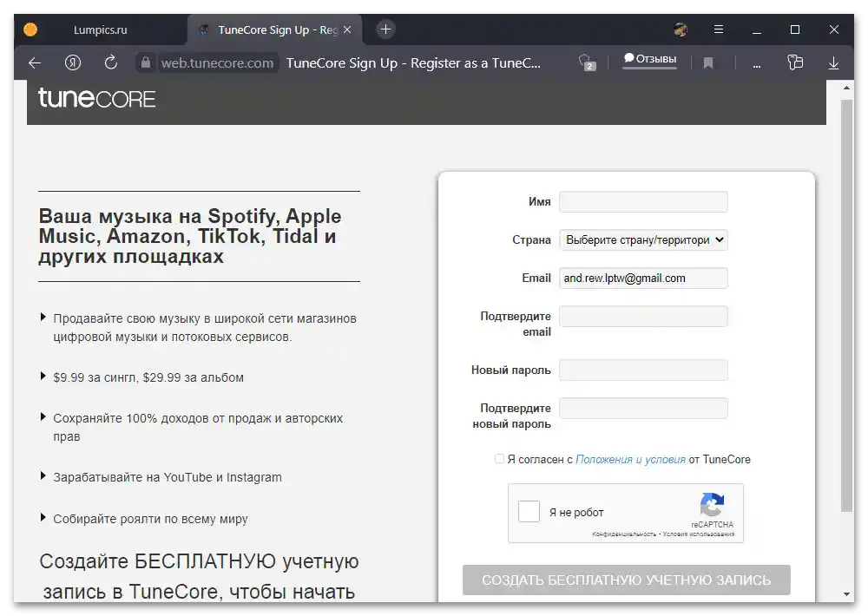868x616 pixels.
Task: Open the protection shield icon with badge 2
Action: pos(587,62)
